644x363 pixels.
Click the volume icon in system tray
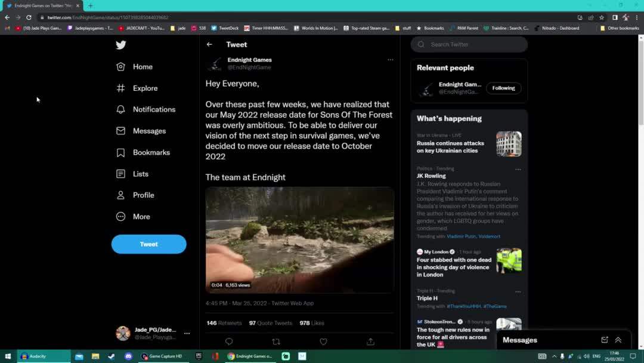pyautogui.click(x=586, y=356)
